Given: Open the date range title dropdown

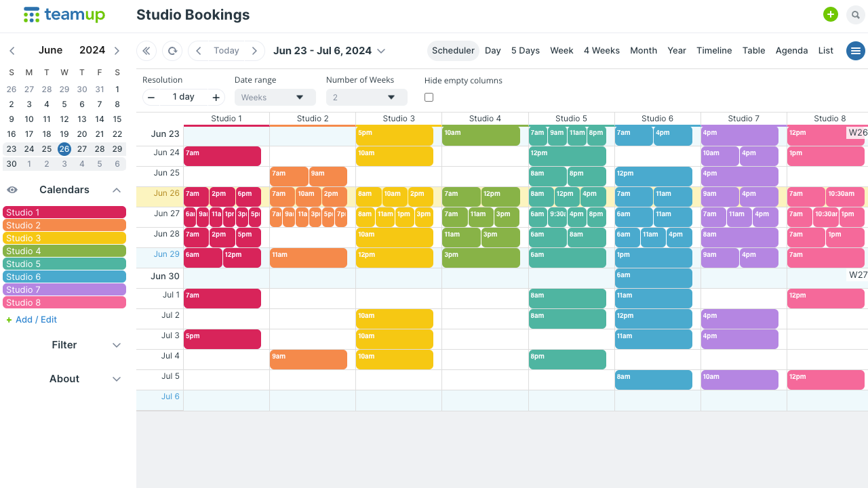Looking at the screenshot, I should coord(329,51).
